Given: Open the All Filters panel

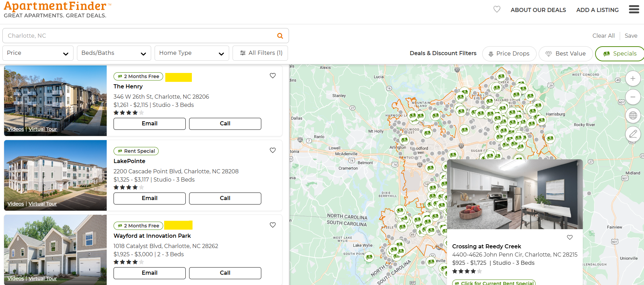Looking at the screenshot, I should pos(260,53).
